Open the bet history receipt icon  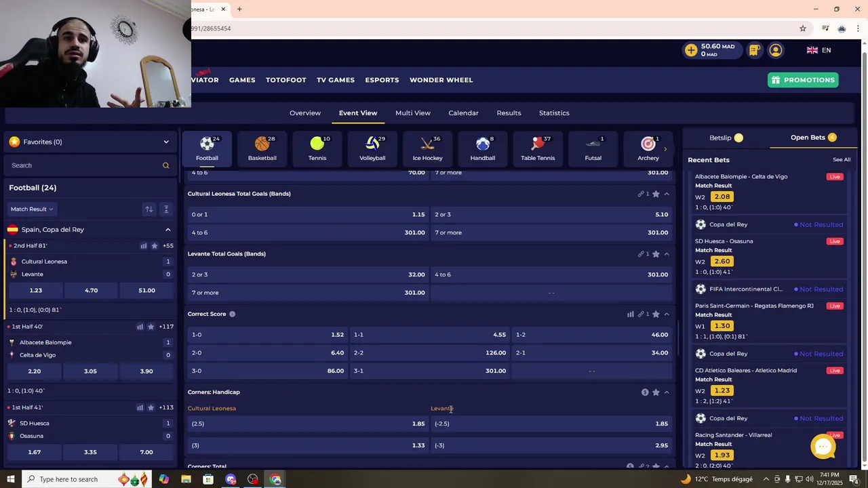click(754, 50)
